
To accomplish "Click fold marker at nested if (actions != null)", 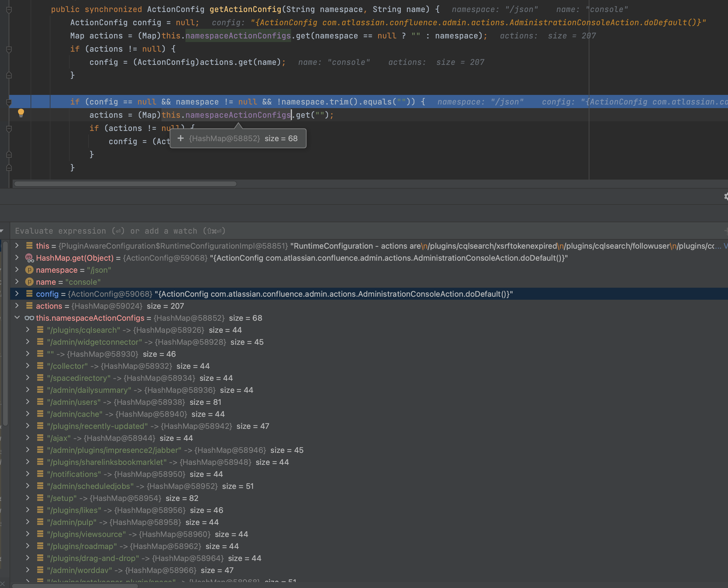I will pyautogui.click(x=9, y=129).
